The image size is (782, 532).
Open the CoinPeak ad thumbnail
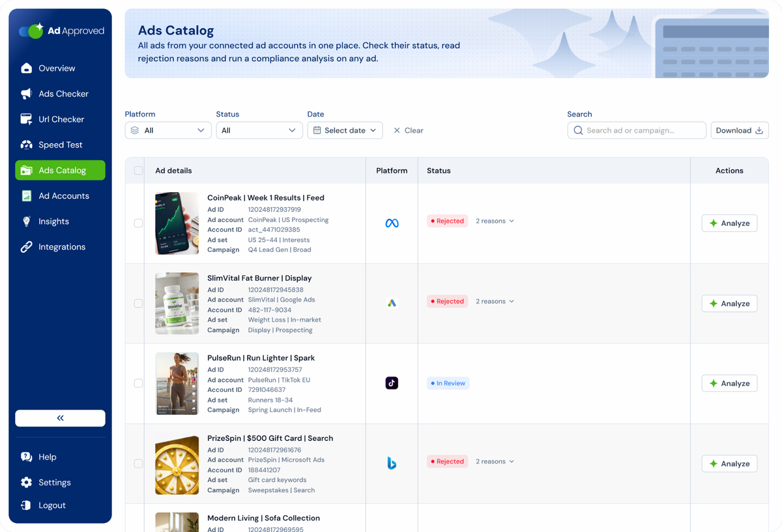click(177, 223)
